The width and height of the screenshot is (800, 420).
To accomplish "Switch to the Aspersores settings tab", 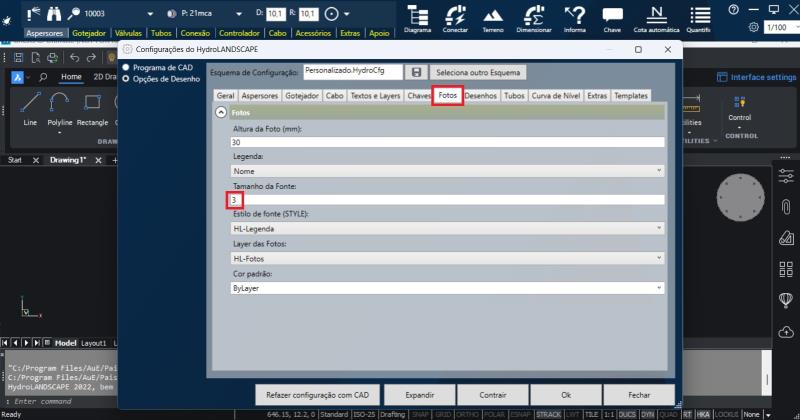I will [260, 96].
